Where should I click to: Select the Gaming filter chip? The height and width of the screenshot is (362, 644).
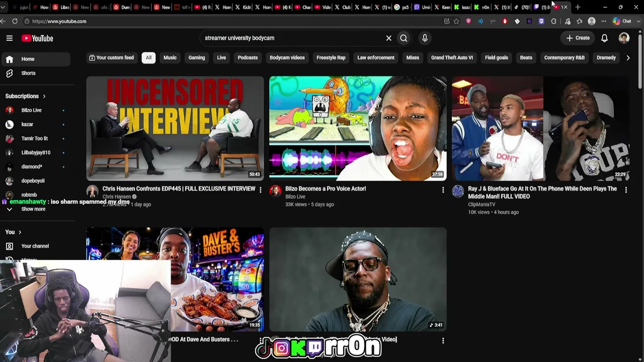tap(197, 58)
